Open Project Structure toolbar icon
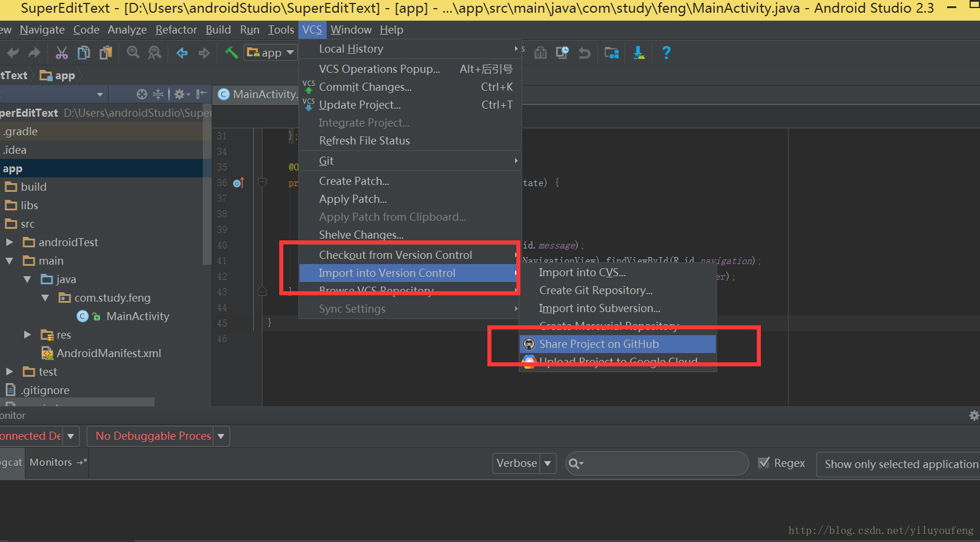The image size is (980, 542). coord(612,53)
